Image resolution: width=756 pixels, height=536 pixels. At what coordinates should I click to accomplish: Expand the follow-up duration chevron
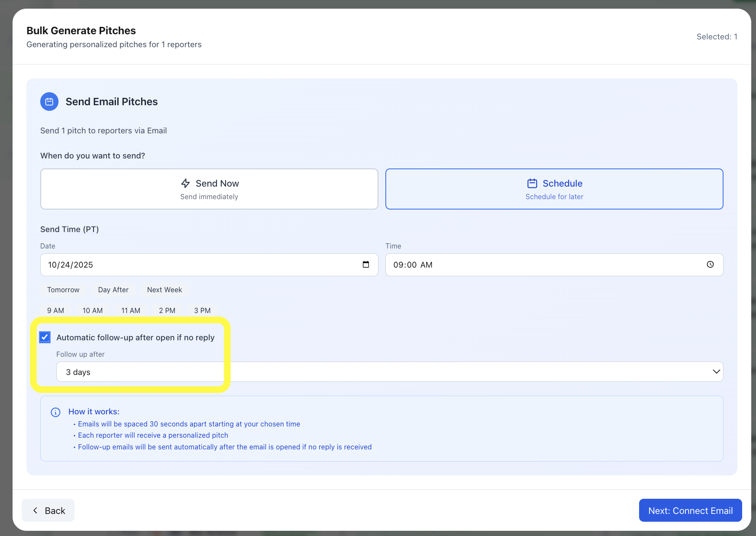click(x=715, y=371)
